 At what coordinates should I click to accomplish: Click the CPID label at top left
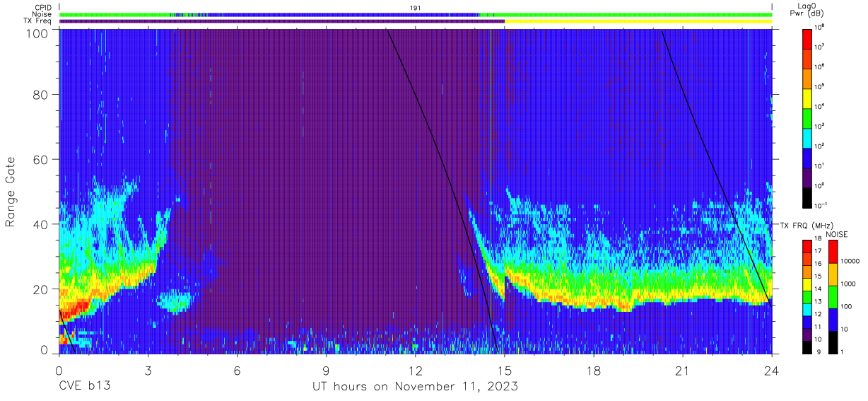point(43,7)
